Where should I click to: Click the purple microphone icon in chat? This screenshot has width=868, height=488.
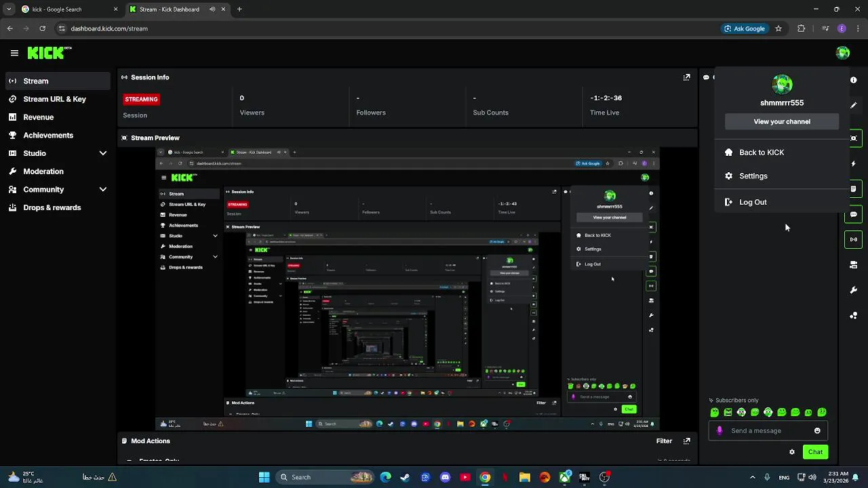coord(719,430)
